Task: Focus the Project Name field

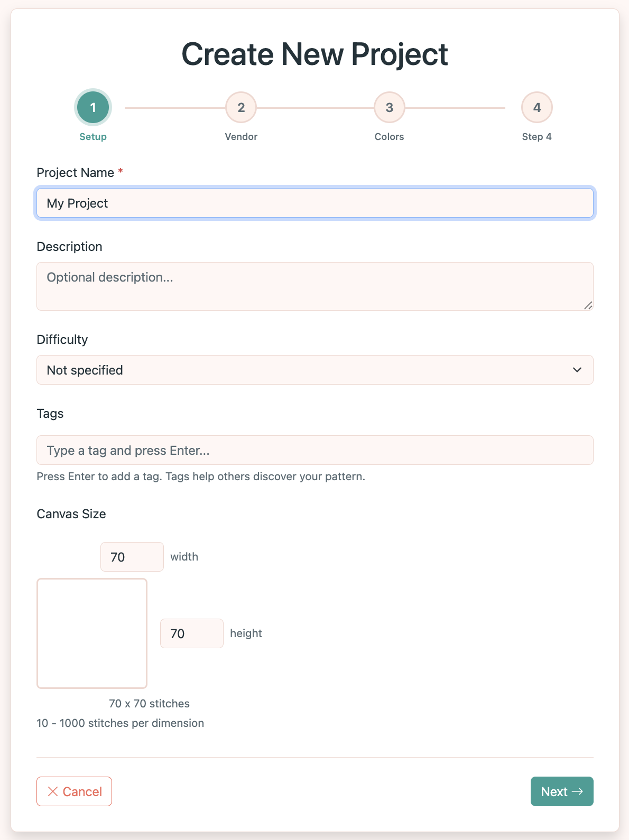Action: click(x=314, y=203)
